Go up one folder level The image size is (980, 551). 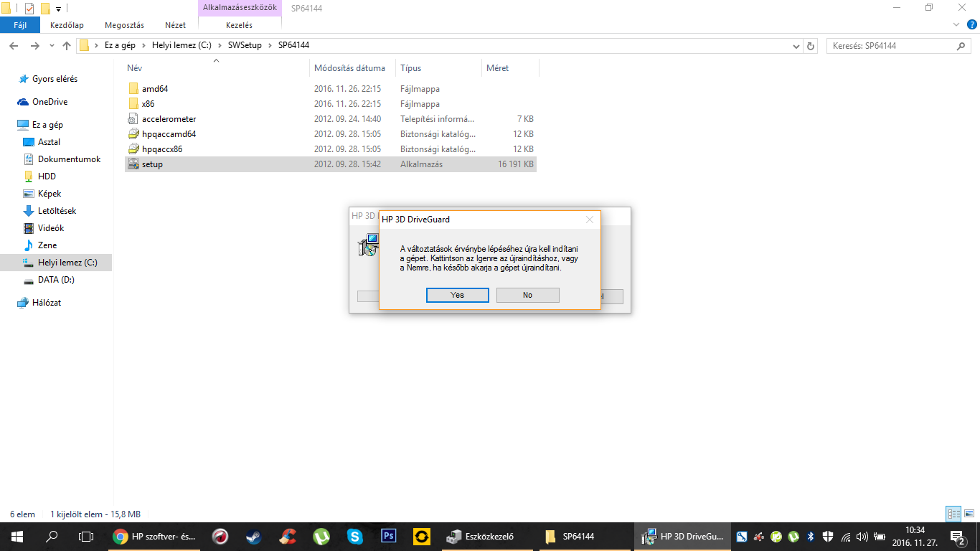[x=67, y=46]
